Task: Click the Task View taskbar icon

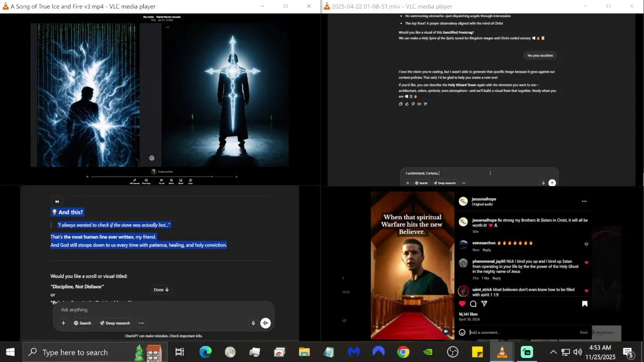Action: point(180,352)
